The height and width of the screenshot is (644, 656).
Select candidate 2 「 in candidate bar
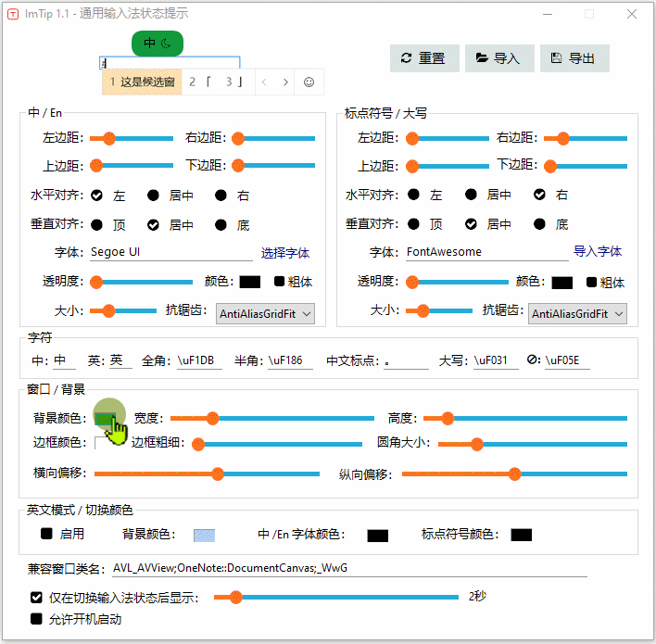[x=200, y=82]
